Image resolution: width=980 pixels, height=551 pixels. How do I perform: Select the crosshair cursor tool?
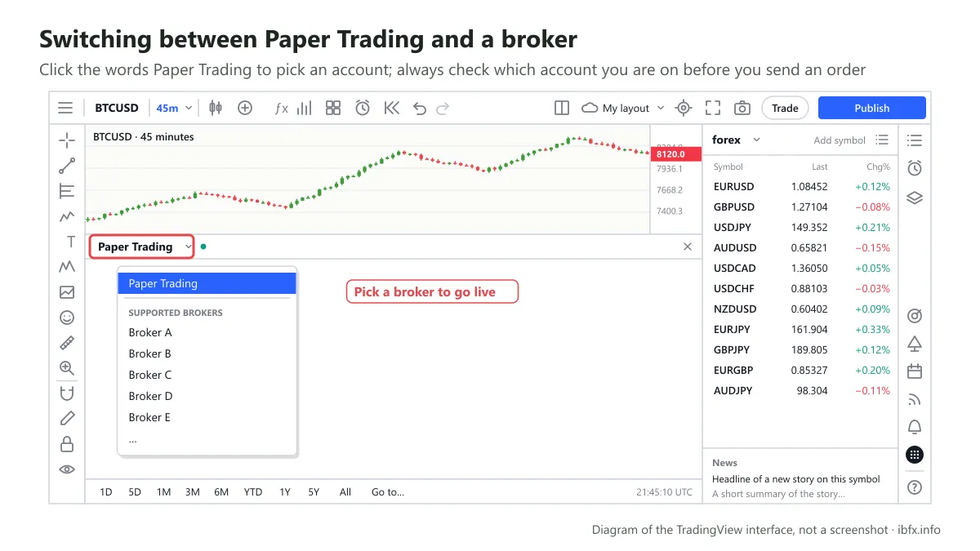click(x=67, y=140)
